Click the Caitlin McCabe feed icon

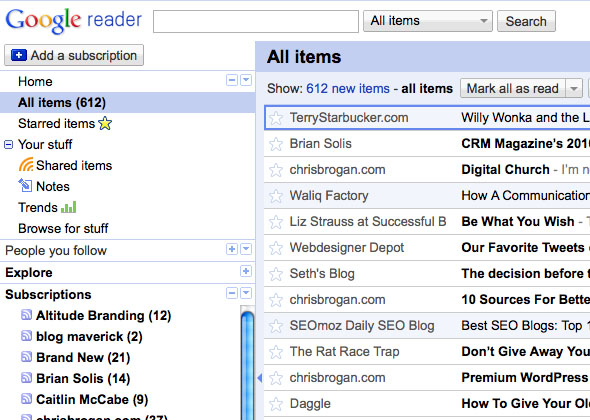coord(26,398)
